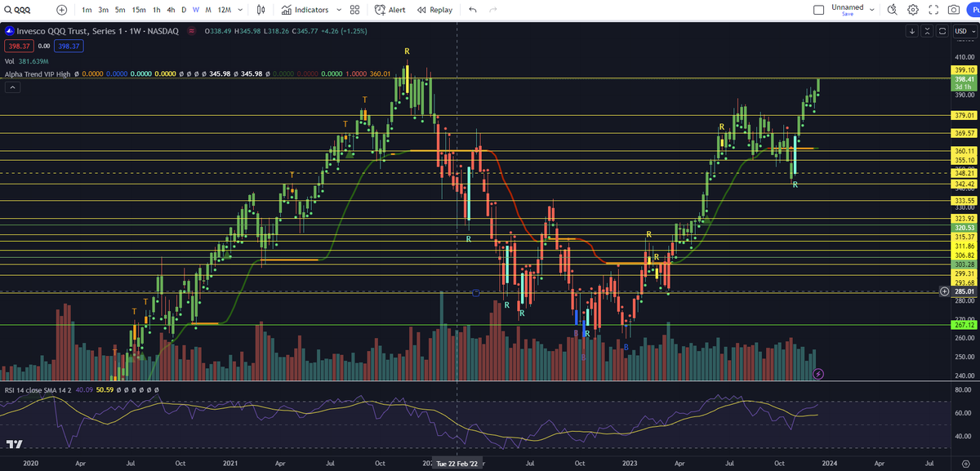This screenshot has width=980, height=471.
Task: Expand the indicator legend collapse chevron
Action: (11, 87)
